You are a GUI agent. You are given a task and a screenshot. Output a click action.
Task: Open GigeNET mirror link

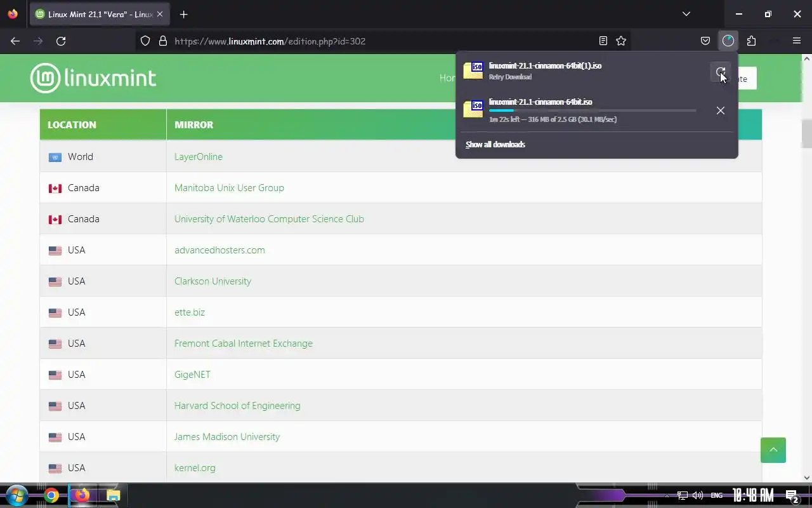pos(192,375)
